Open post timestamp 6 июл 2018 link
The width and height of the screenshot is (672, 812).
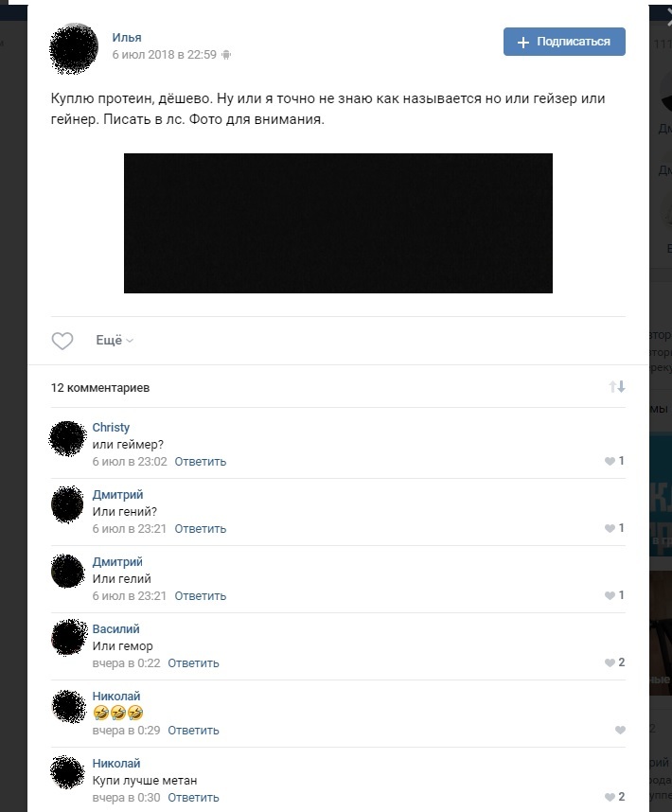click(x=164, y=55)
